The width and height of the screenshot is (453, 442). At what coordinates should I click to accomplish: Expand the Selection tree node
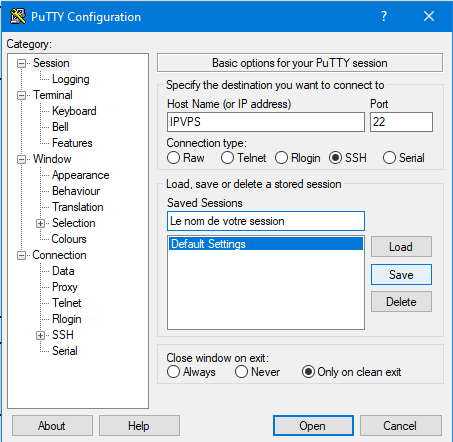tap(40, 223)
